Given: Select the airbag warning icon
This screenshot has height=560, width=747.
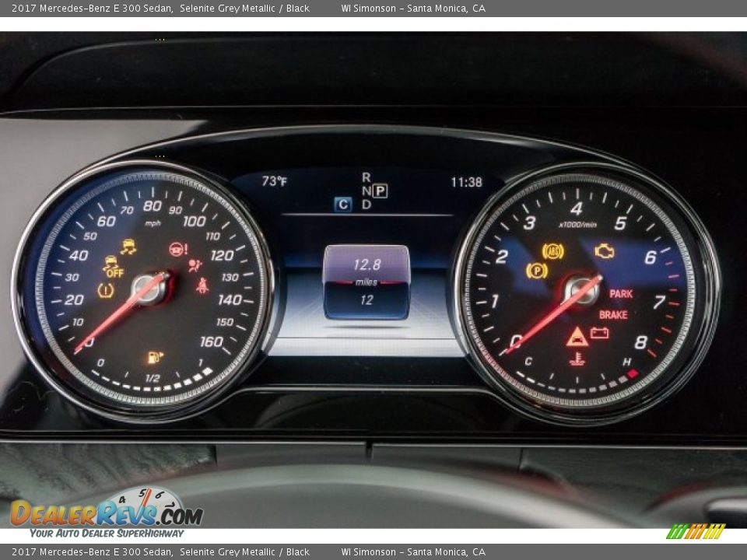Looking at the screenshot, I should 195,265.
